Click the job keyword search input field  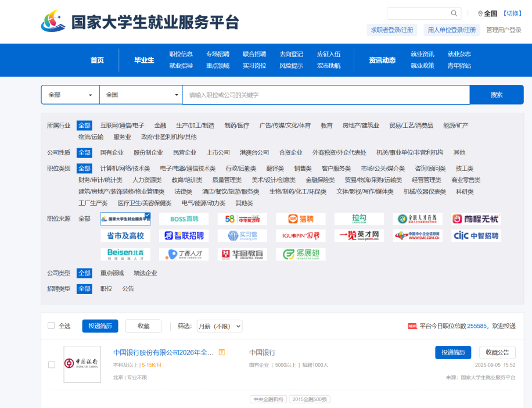coord(325,95)
